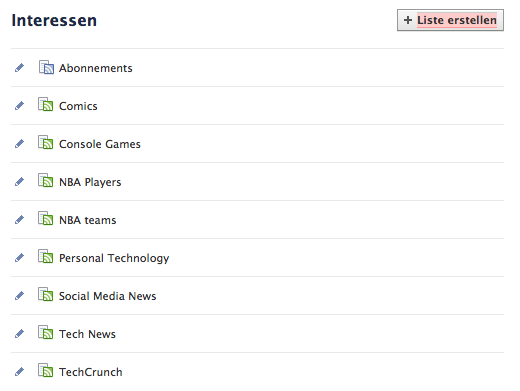This screenshot has height=391, width=520.
Task: Go to Personal Technology list
Action: [114, 258]
